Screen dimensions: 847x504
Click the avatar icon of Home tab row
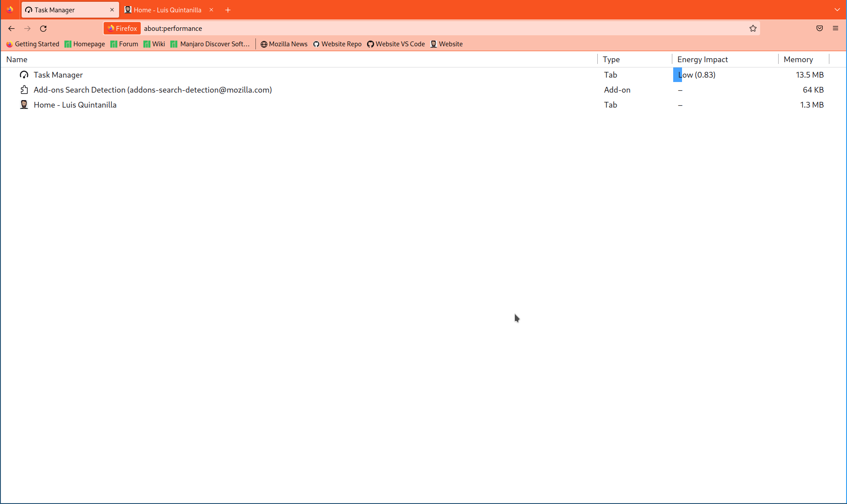(x=24, y=105)
